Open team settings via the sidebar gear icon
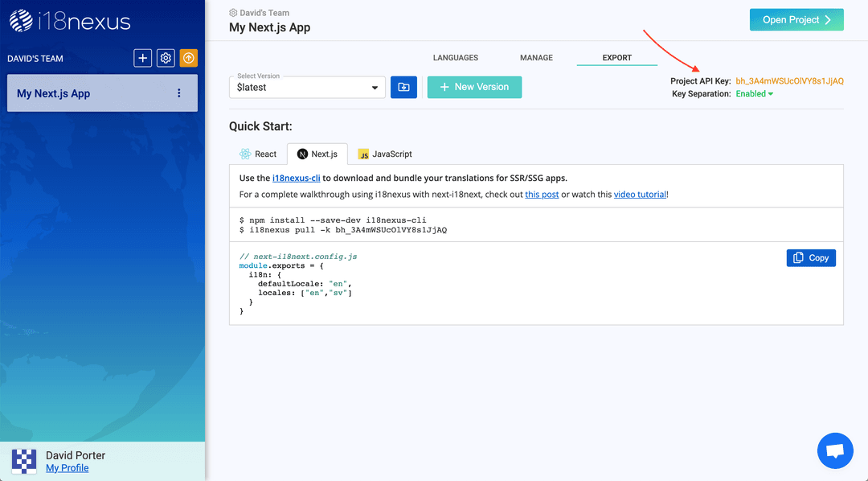 click(x=166, y=58)
